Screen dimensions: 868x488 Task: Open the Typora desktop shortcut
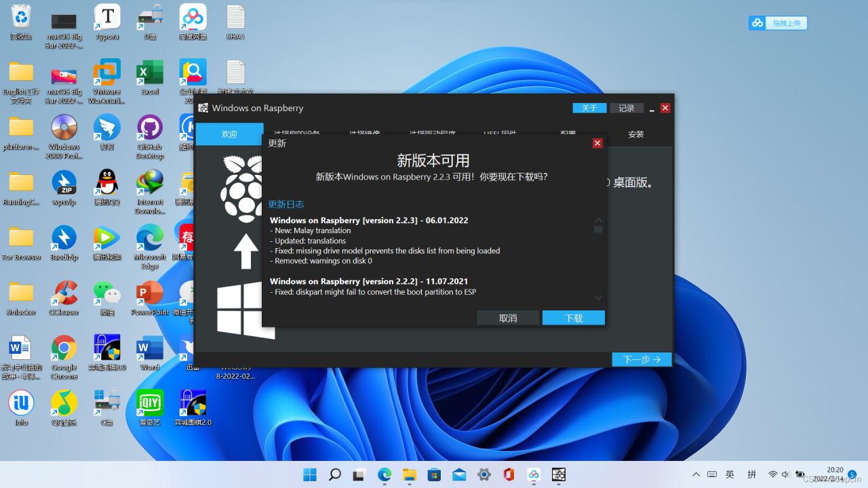[107, 22]
